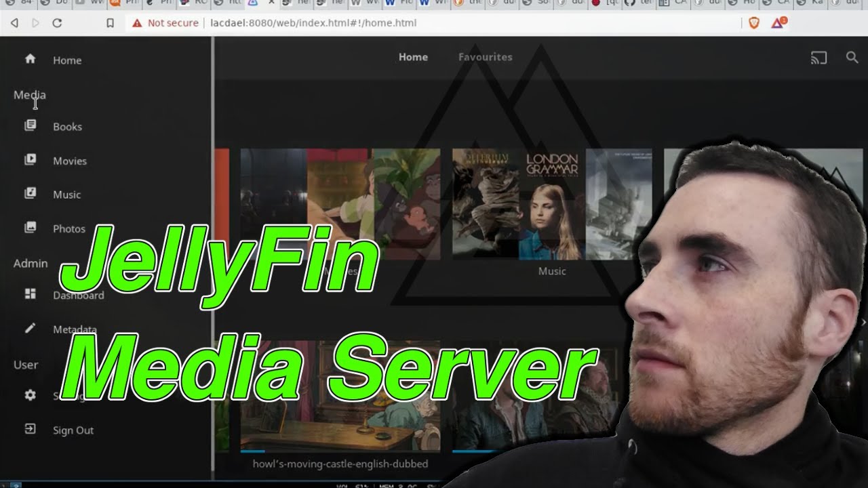The image size is (868, 488).
Task: Click the London Grammar album cover
Action: point(551,204)
